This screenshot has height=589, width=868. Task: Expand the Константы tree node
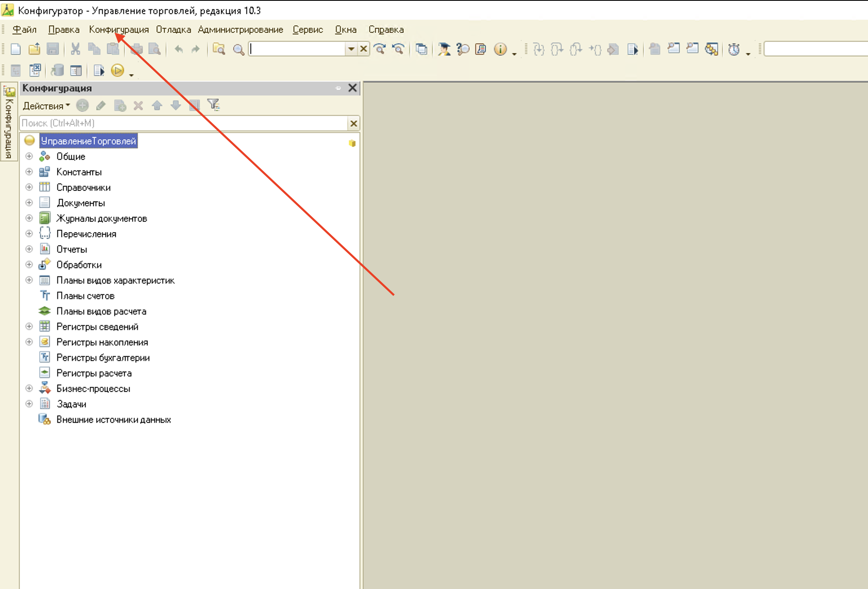pos(29,172)
